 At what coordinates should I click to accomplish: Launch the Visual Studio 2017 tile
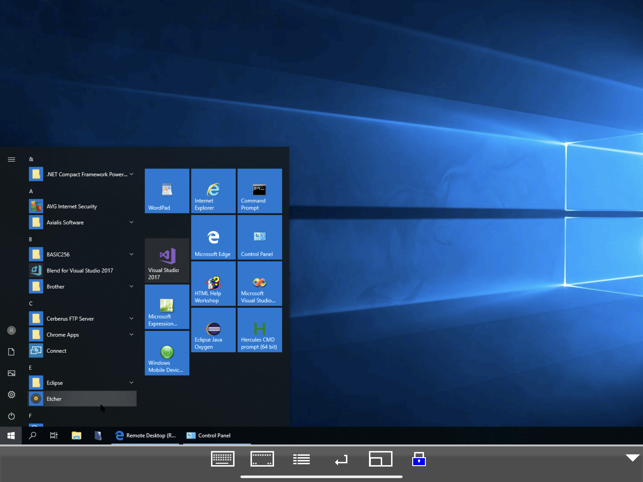click(167, 260)
